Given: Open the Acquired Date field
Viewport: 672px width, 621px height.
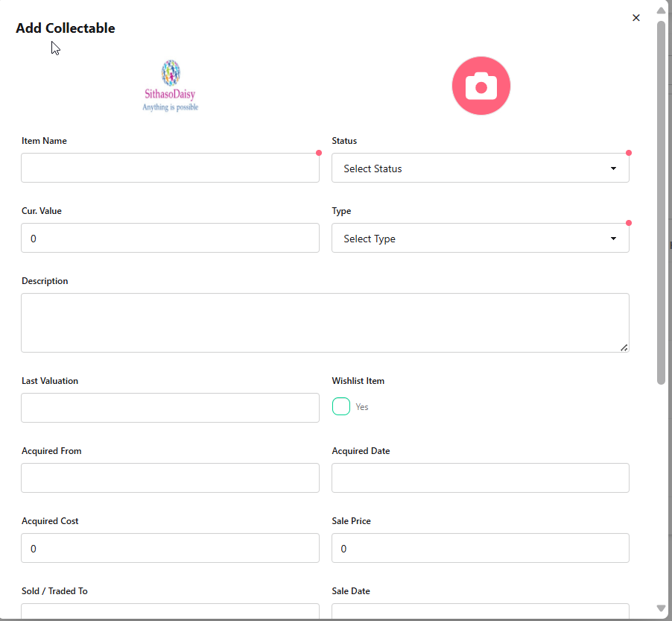Looking at the screenshot, I should (x=480, y=478).
